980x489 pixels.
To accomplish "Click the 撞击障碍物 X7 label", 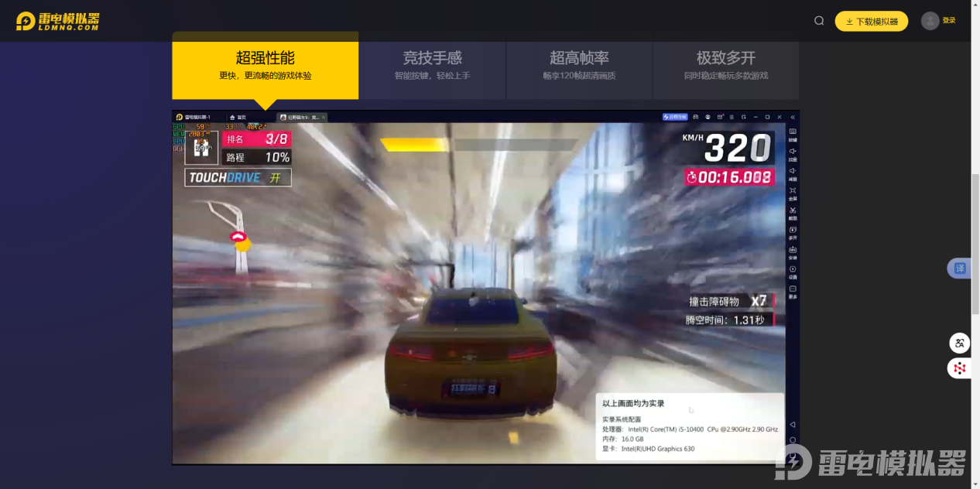I will click(729, 301).
